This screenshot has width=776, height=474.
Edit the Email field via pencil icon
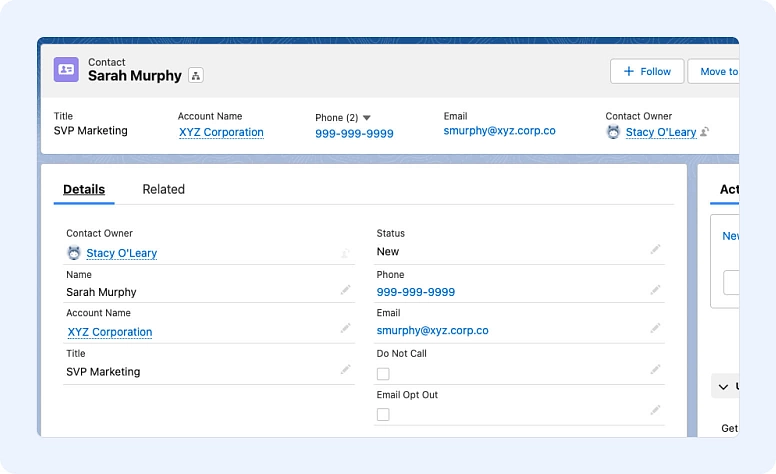click(x=656, y=328)
